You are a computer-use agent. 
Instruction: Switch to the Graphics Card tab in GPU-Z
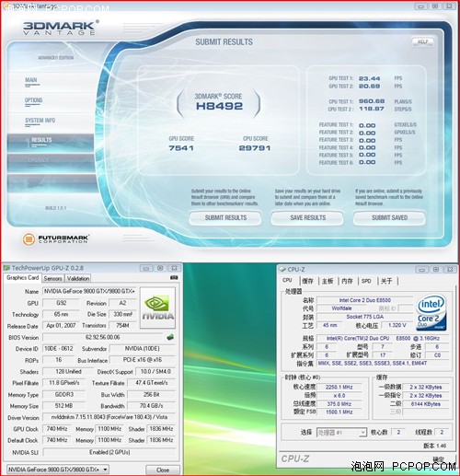[23, 278]
